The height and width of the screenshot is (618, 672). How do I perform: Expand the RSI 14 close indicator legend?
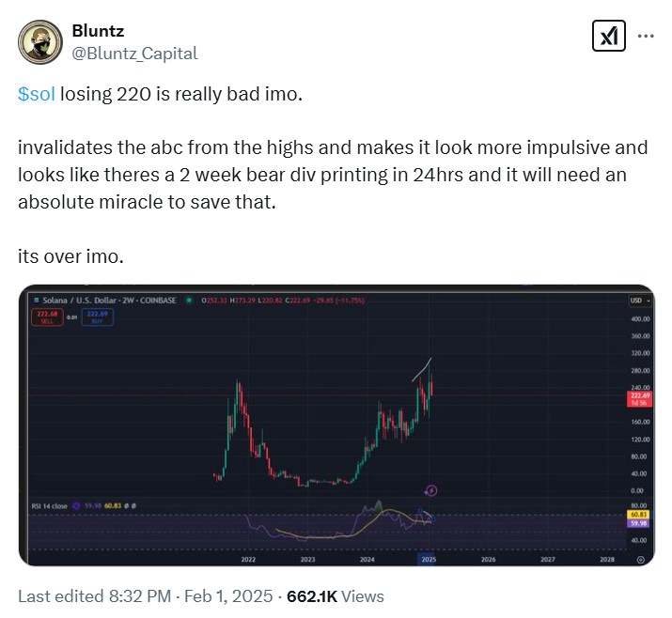point(49,506)
